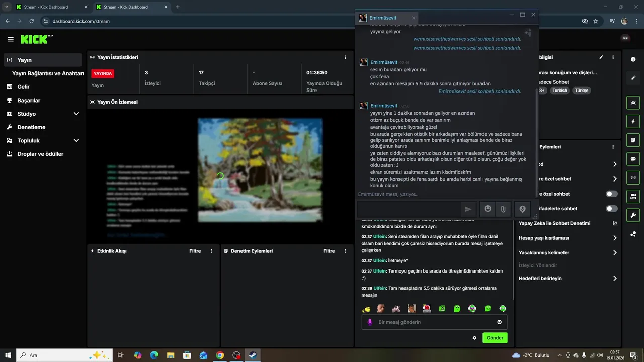
Task: Click the Turkish tag chip
Action: coord(559,90)
